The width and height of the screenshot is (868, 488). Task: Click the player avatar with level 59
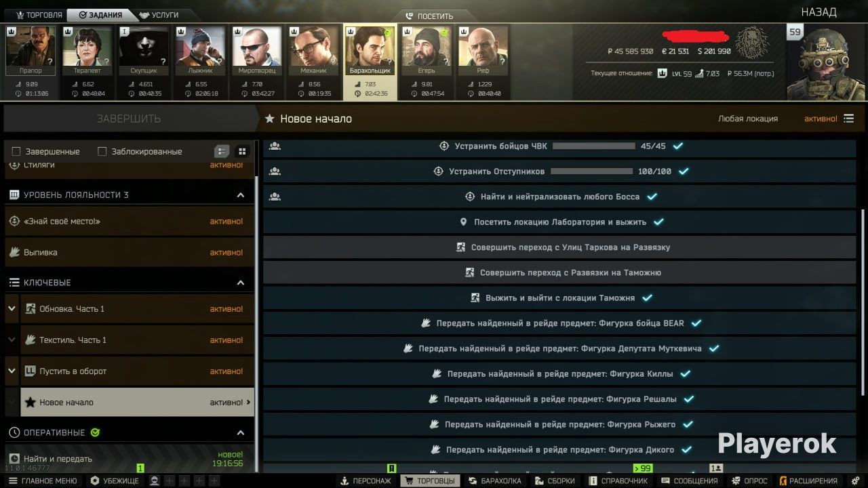tap(827, 63)
